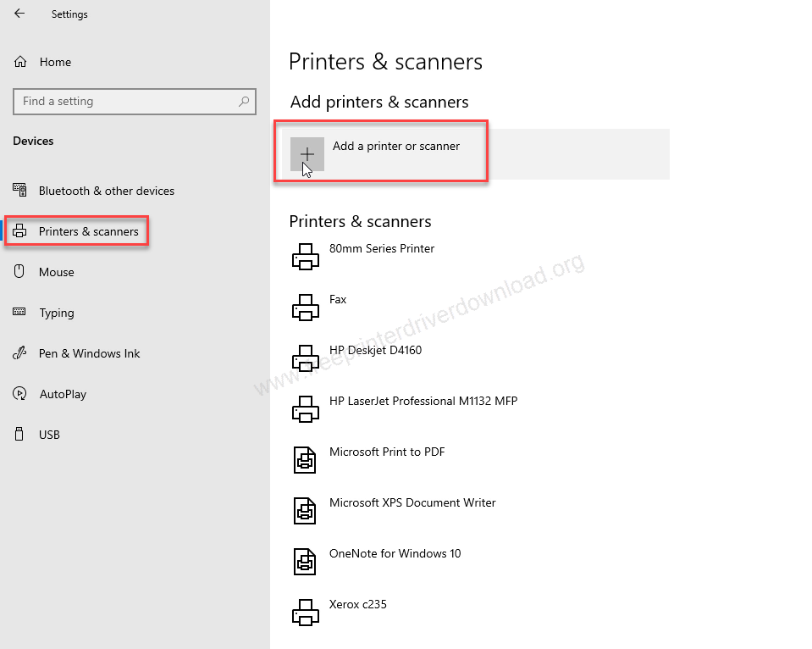
Task: Go to Home in the sidebar
Action: coord(55,62)
